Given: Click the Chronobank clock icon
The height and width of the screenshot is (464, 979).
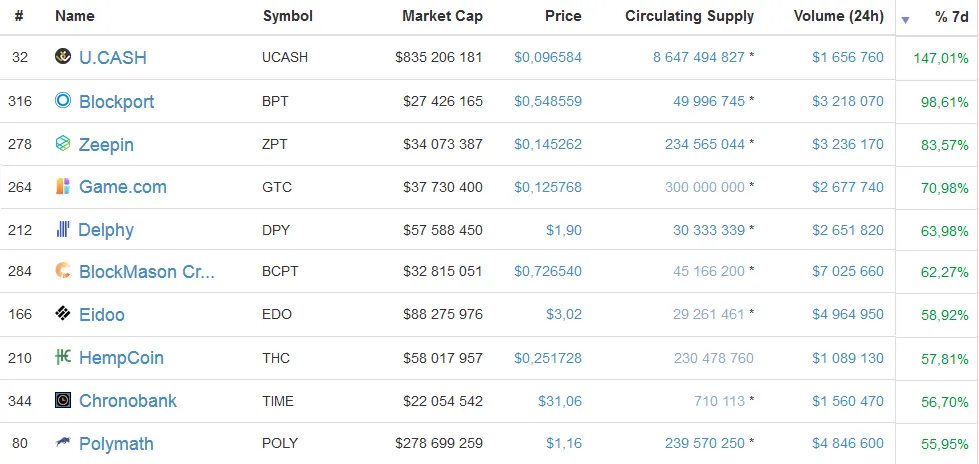Looking at the screenshot, I should tap(63, 400).
